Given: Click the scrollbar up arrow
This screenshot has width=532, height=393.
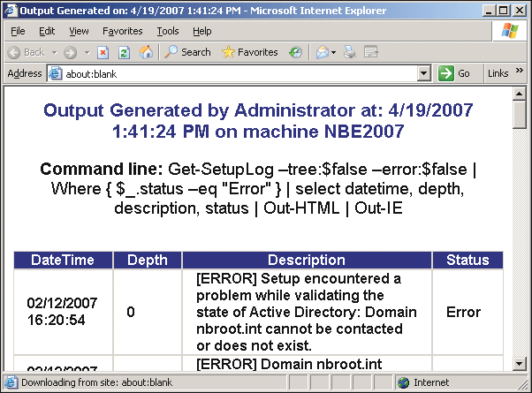Looking at the screenshot, I should tap(519, 94).
